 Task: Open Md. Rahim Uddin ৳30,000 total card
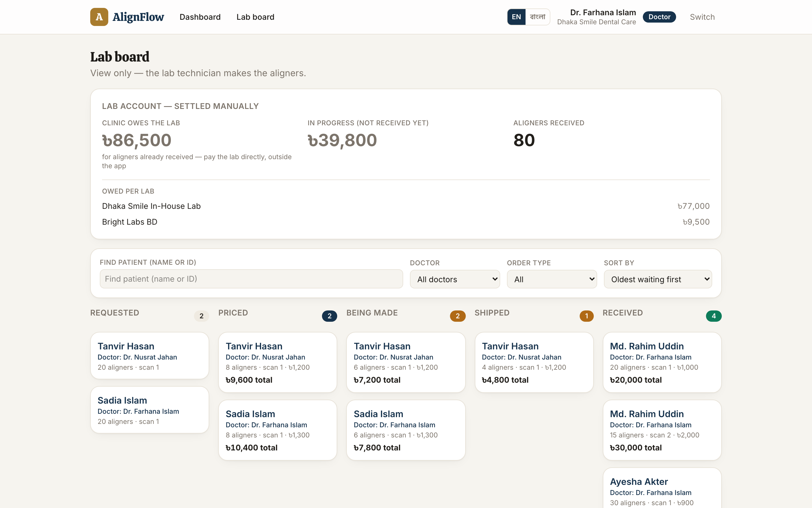(662, 430)
